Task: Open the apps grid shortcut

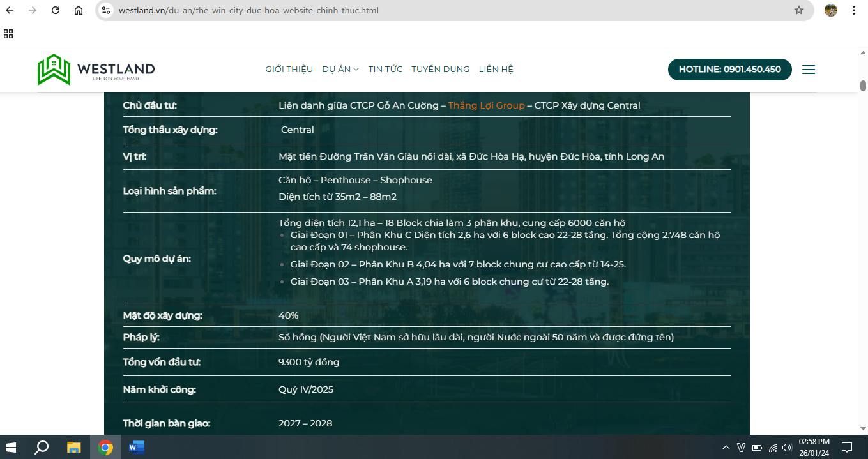Action: click(8, 34)
